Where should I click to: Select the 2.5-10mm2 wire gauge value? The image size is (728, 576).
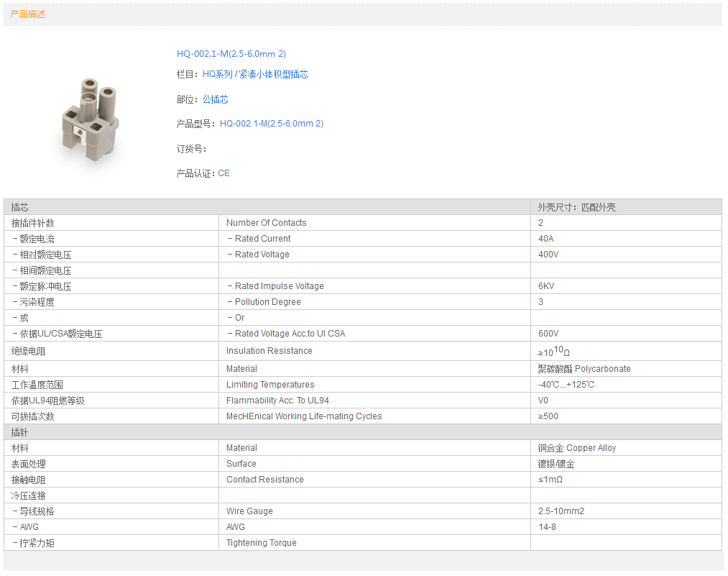(x=561, y=511)
